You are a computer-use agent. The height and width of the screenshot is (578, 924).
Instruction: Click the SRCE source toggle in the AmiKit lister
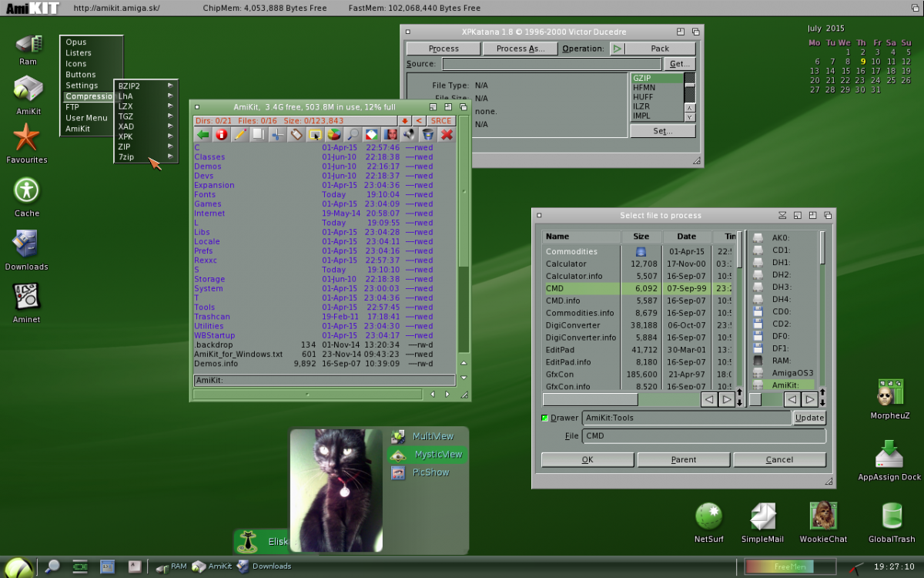pyautogui.click(x=441, y=120)
